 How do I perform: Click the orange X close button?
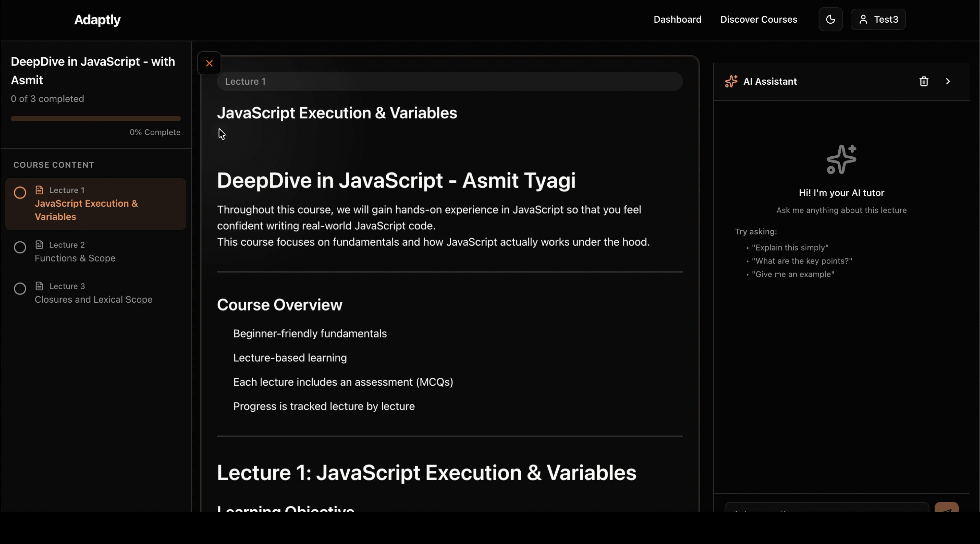[209, 63]
